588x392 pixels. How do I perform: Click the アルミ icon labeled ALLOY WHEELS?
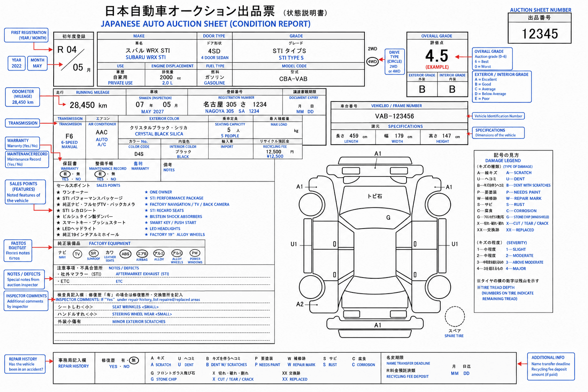177,253
